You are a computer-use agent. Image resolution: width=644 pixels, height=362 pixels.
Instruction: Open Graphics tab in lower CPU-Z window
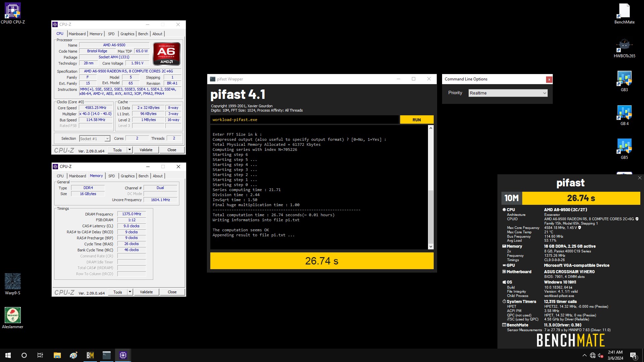[128, 176]
